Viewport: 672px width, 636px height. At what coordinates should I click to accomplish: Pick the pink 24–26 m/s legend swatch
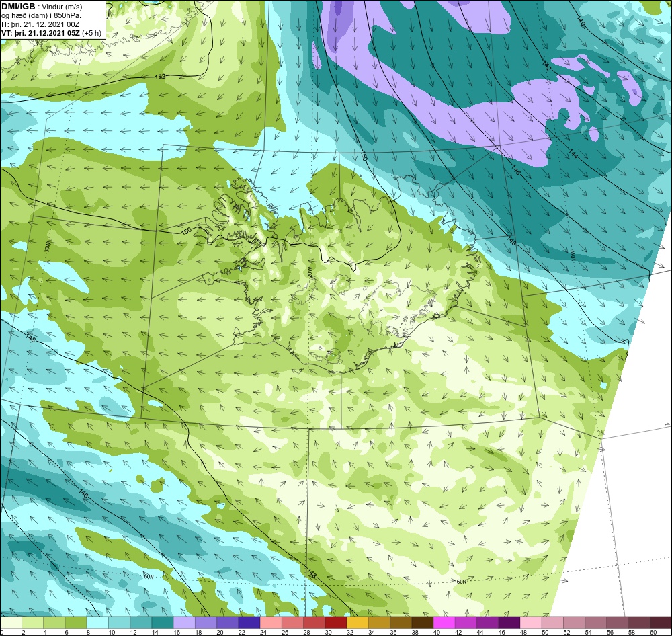[x=271, y=623]
